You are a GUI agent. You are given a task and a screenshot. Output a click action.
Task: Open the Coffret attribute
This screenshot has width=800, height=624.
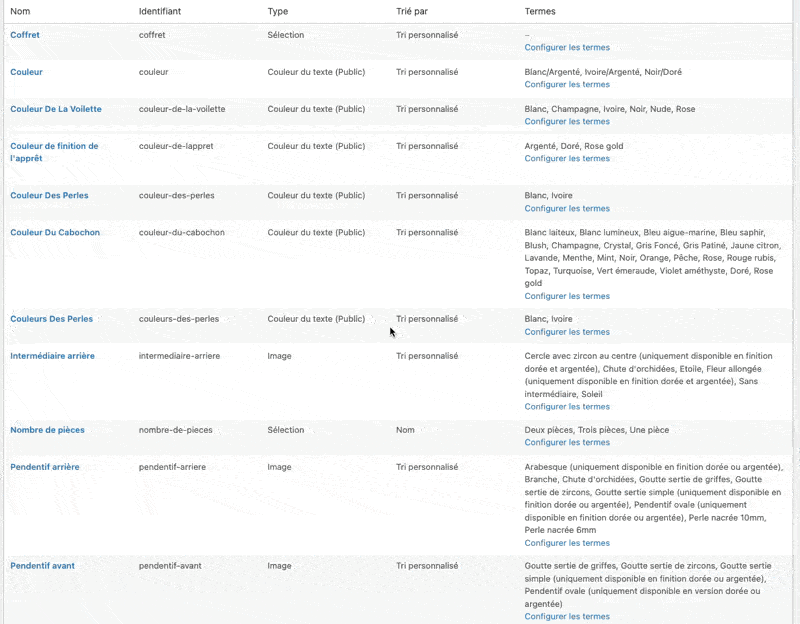(x=25, y=35)
